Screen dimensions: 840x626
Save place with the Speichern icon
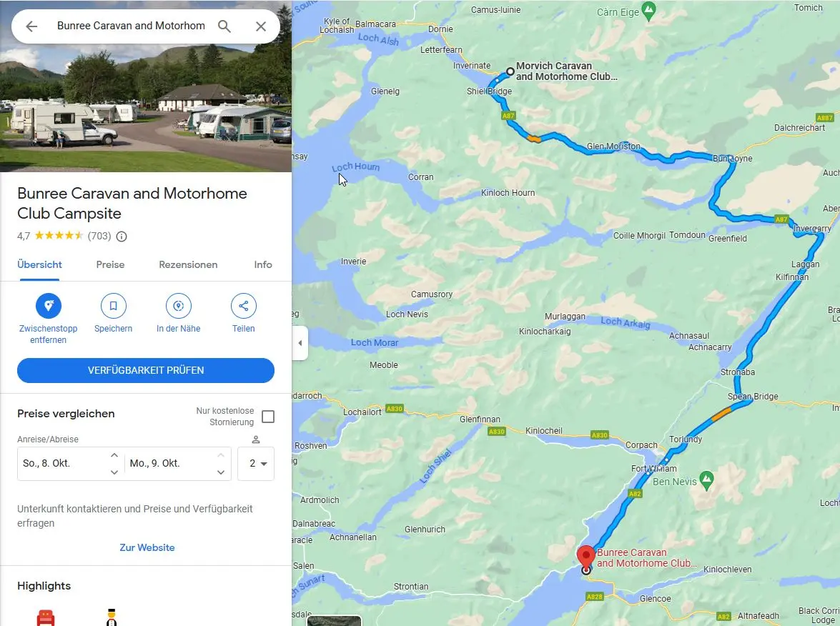114,306
